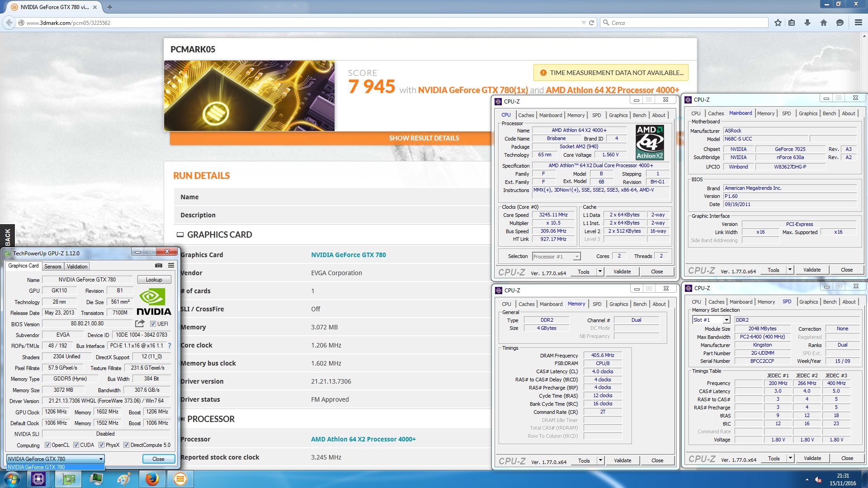Click the EVGA Corporation vendor text
The height and width of the screenshot is (488, 868).
tap(336, 273)
